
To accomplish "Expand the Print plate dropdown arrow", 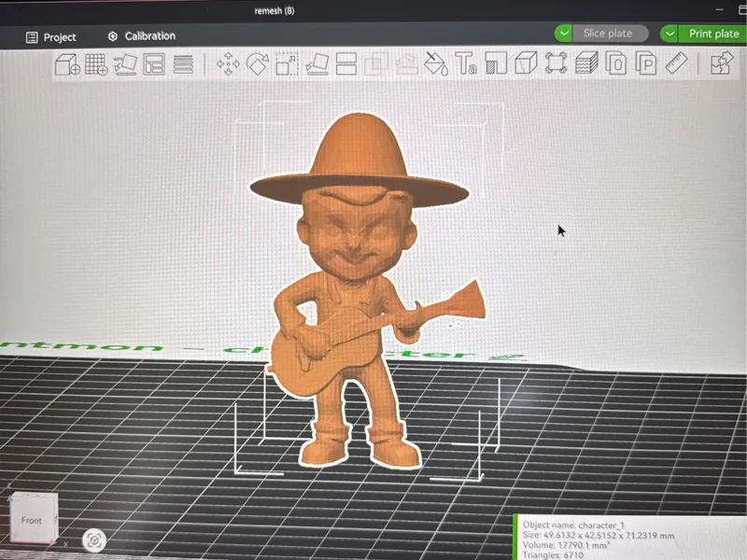I will [x=669, y=34].
